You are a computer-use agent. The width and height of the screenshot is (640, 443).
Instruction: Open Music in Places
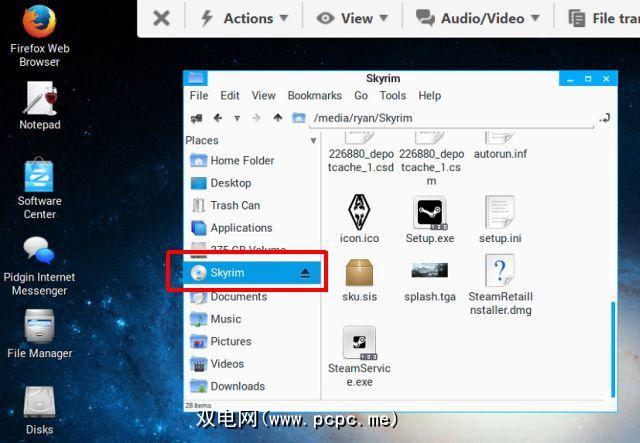(x=252, y=319)
